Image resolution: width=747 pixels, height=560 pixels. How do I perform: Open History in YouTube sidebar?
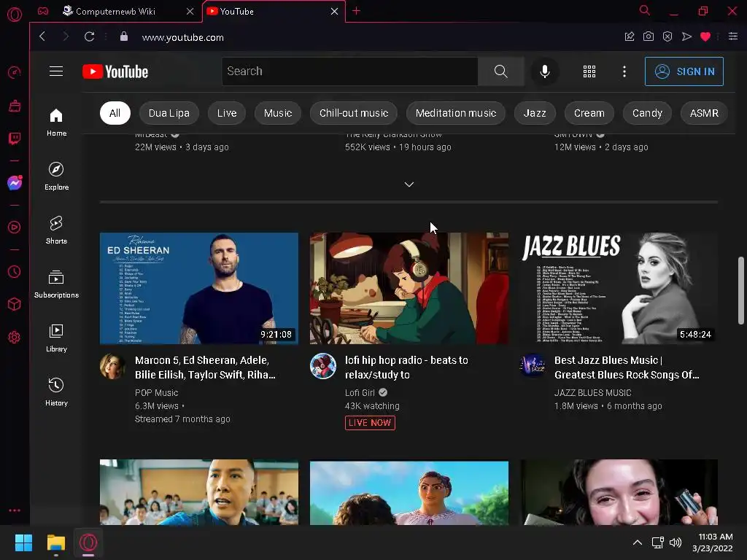(56, 392)
